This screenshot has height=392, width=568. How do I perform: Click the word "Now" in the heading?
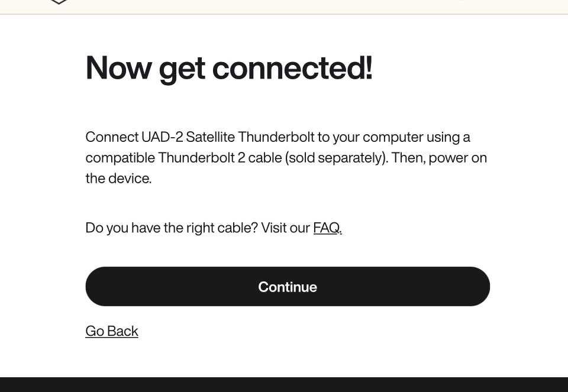point(118,67)
